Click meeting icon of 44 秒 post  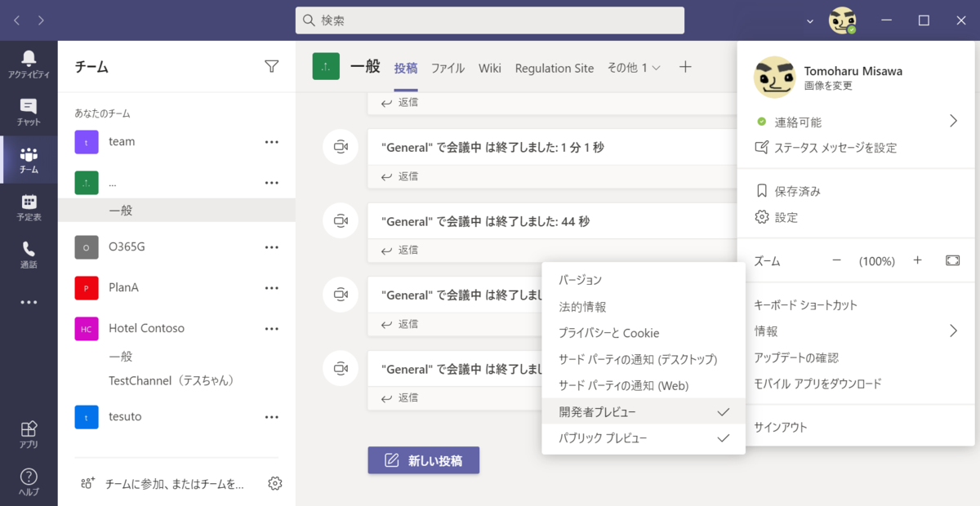[x=341, y=220]
